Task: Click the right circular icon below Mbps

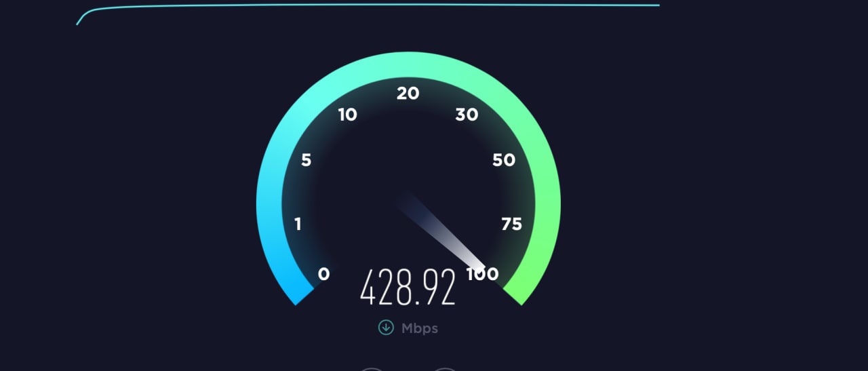Action: 445,370
